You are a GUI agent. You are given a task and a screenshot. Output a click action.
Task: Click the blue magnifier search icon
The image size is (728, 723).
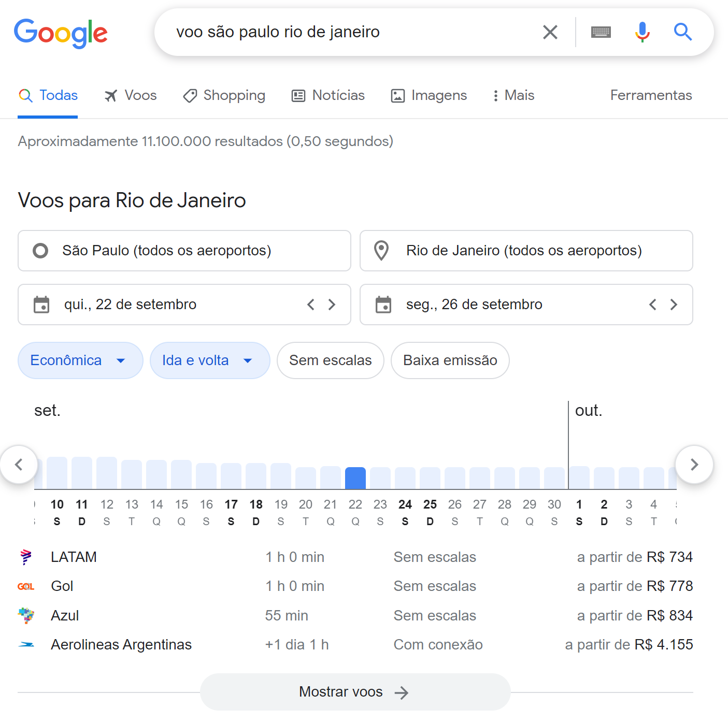[x=683, y=32]
